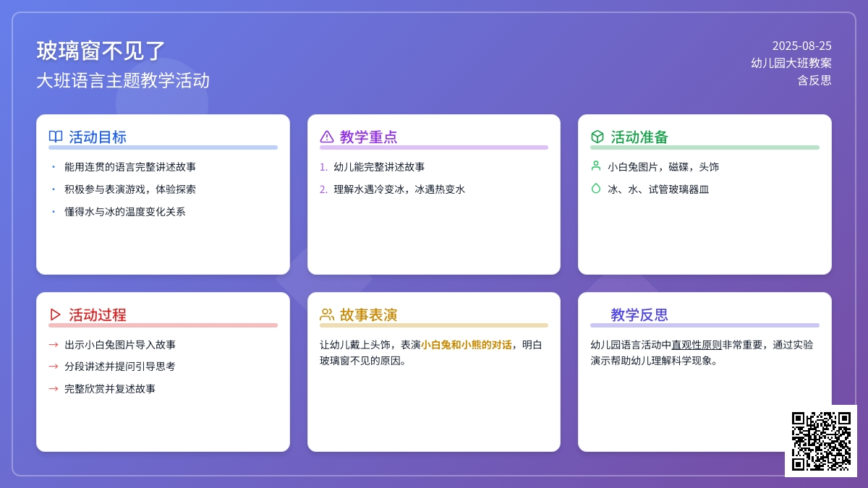The height and width of the screenshot is (488, 868).
Task: Click the play icon beside 活动过程
Action: pyautogui.click(x=56, y=314)
